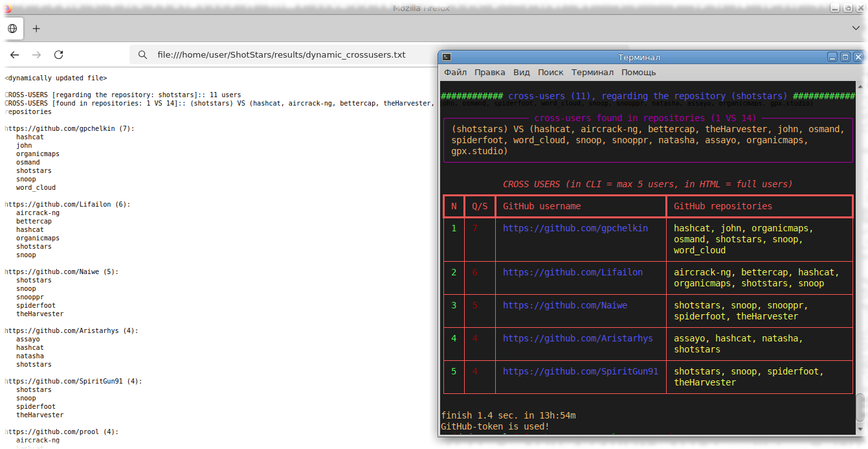Go back in Firefox with the back arrow
The height and width of the screenshot is (449, 868).
click(x=14, y=55)
